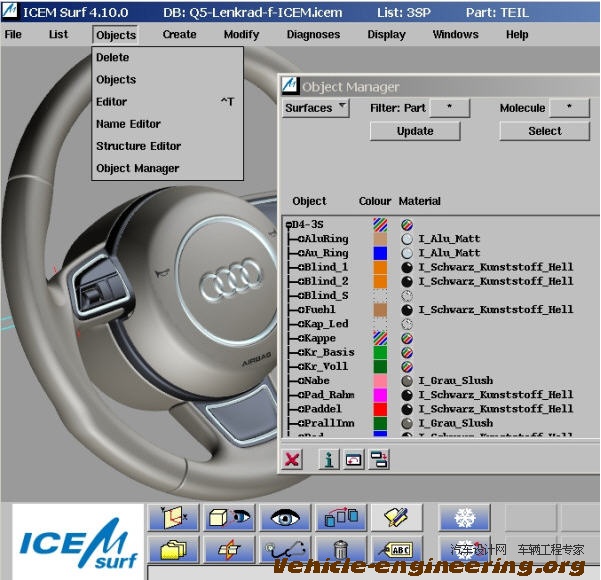Click the blue colour swatch for Au_Ring
Image resolution: width=601 pixels, height=580 pixels.
(x=380, y=253)
